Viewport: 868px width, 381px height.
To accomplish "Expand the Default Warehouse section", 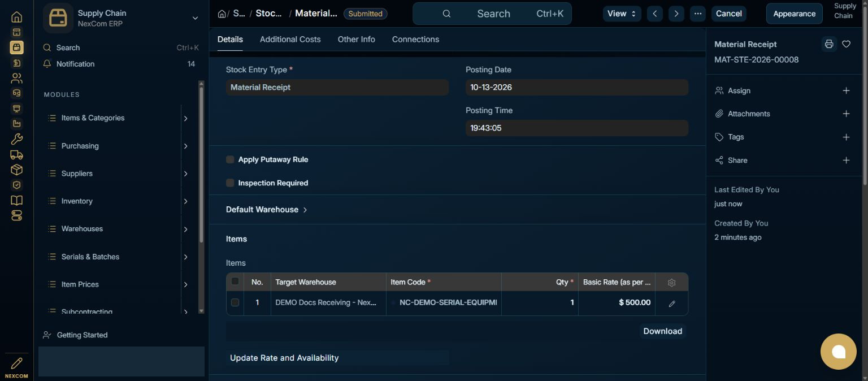I will [267, 209].
